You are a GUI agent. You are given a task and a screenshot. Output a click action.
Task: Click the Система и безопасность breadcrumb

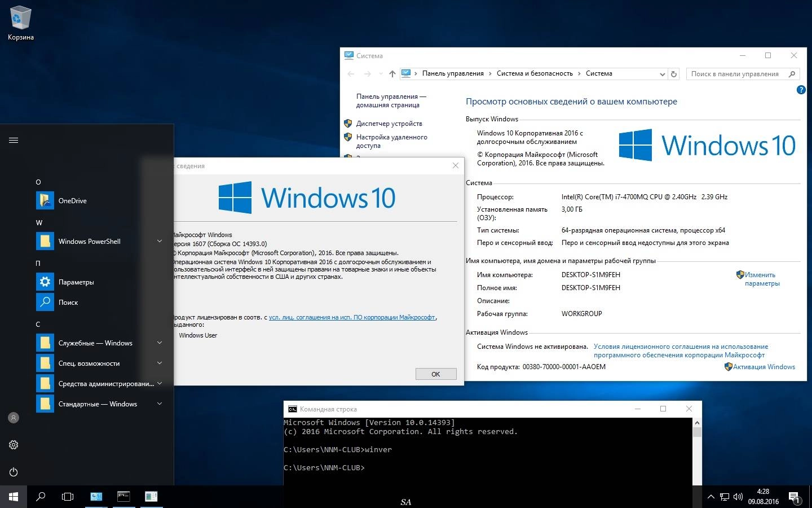(x=535, y=73)
